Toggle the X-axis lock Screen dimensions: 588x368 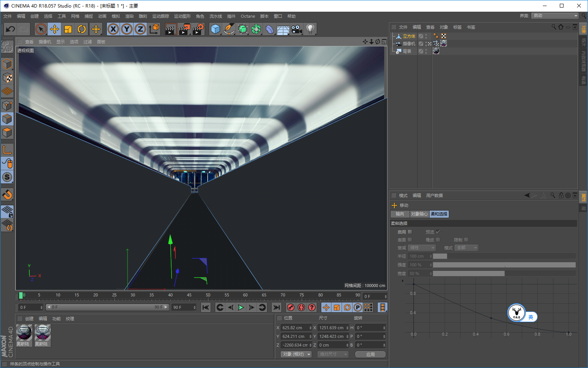point(113,29)
